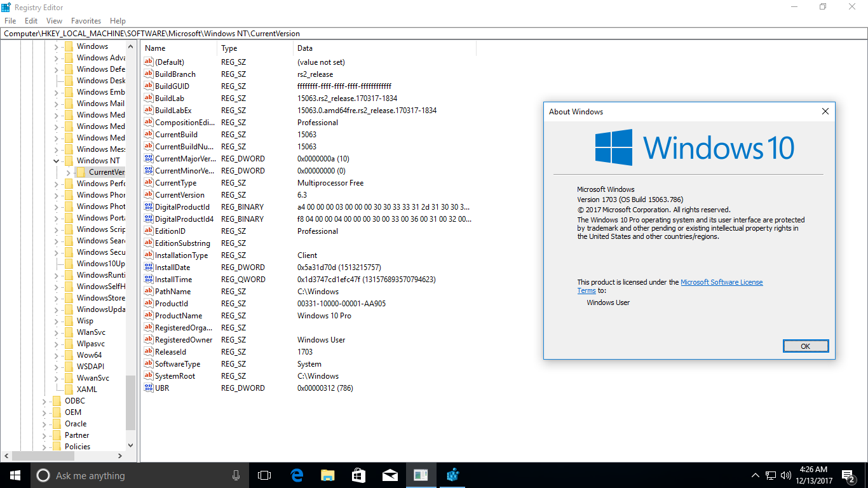868x488 pixels.
Task: Click the EditionID string value icon
Action: [x=149, y=231]
